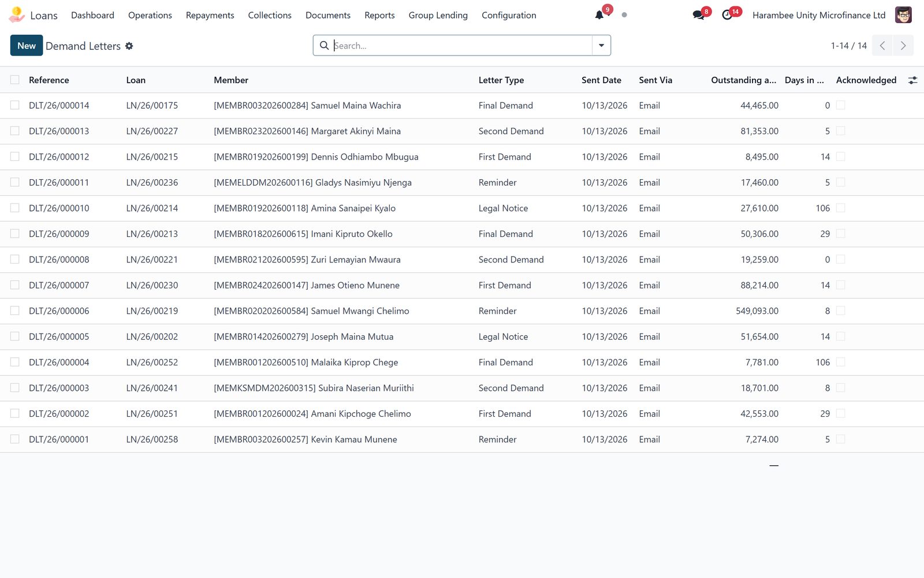This screenshot has height=578, width=924.
Task: Click the Loans app logo
Action: point(17,15)
